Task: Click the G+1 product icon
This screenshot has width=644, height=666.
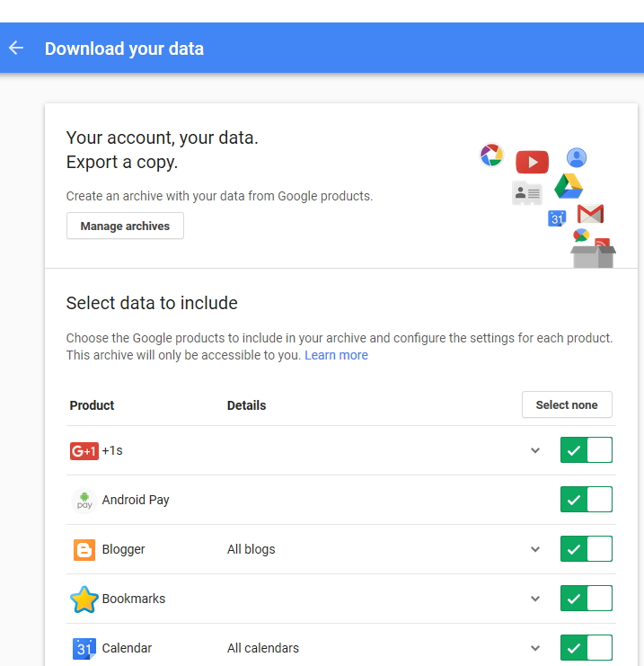Action: click(x=84, y=450)
